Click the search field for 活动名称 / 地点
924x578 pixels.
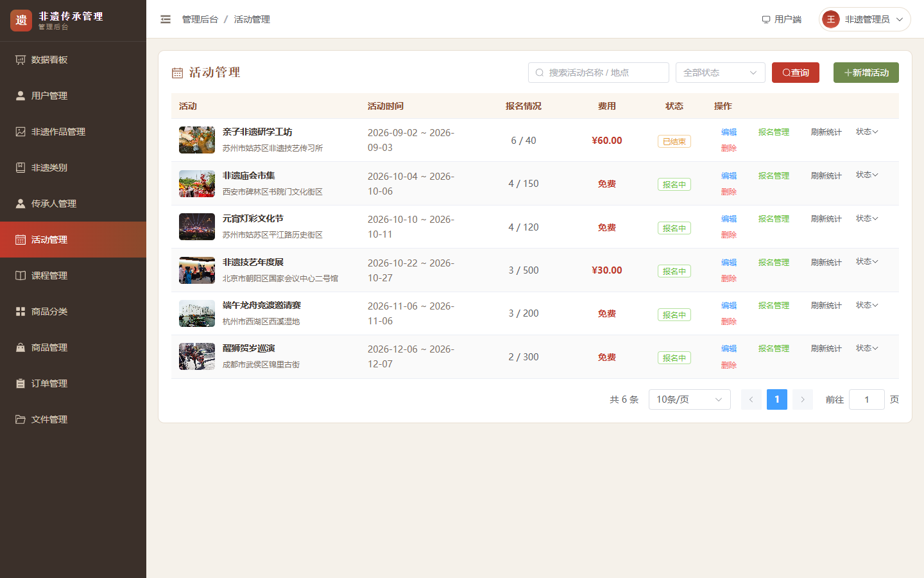point(599,73)
